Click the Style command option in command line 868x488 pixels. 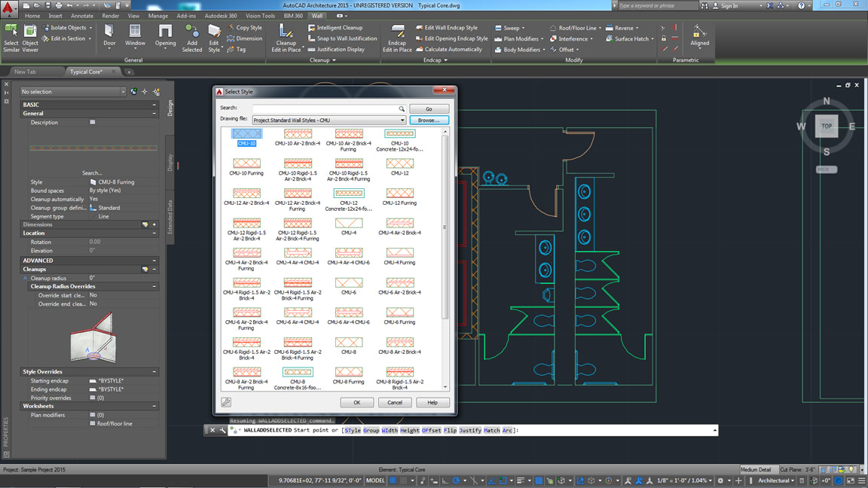pos(352,430)
